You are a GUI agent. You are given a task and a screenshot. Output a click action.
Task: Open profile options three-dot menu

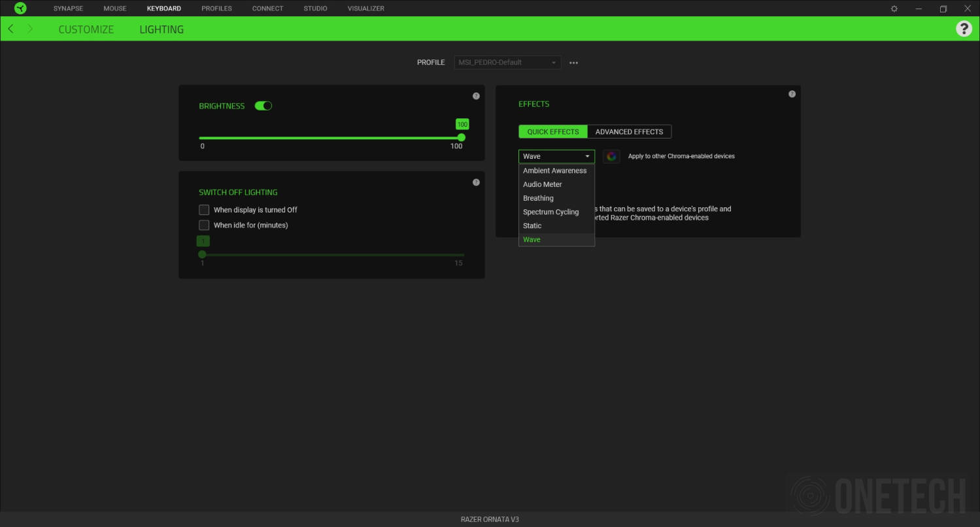coord(573,63)
